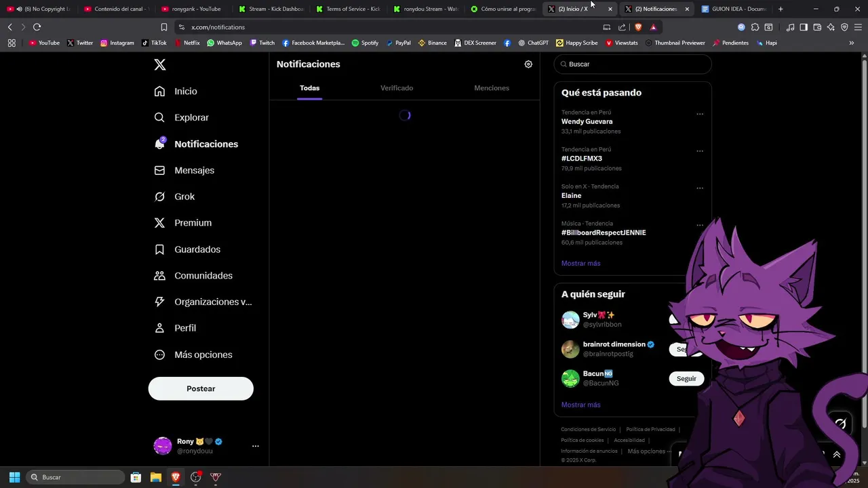Open Spotify bookmark in bookmarks bar
This screenshot has width=868, height=488.
click(365, 43)
